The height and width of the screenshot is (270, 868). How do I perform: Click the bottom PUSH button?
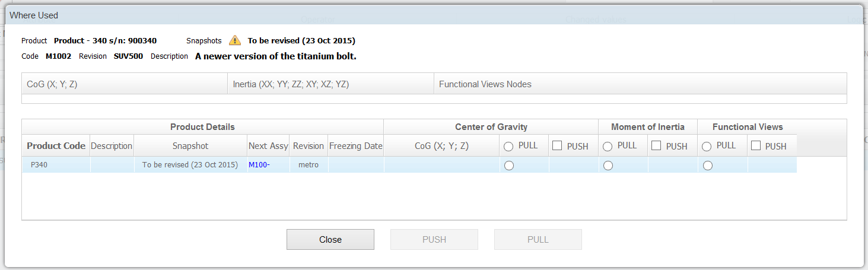[434, 240]
